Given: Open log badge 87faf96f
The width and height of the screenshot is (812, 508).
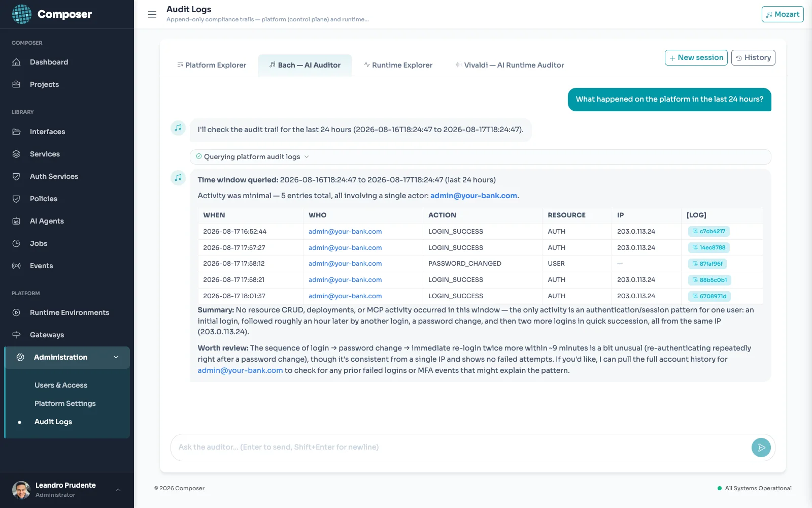Looking at the screenshot, I should (707, 264).
